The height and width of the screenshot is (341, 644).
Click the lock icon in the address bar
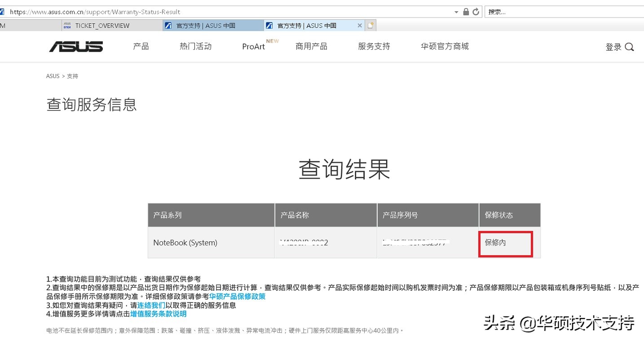click(x=467, y=11)
